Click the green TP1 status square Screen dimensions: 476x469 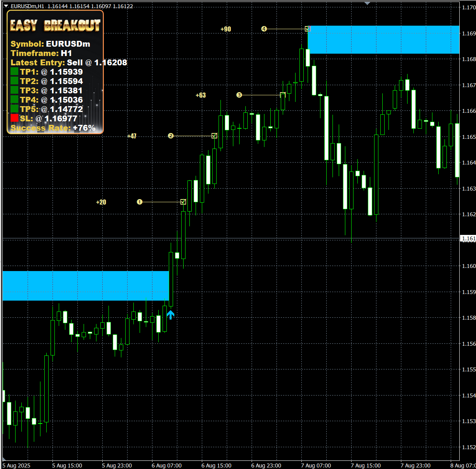pyautogui.click(x=14, y=72)
